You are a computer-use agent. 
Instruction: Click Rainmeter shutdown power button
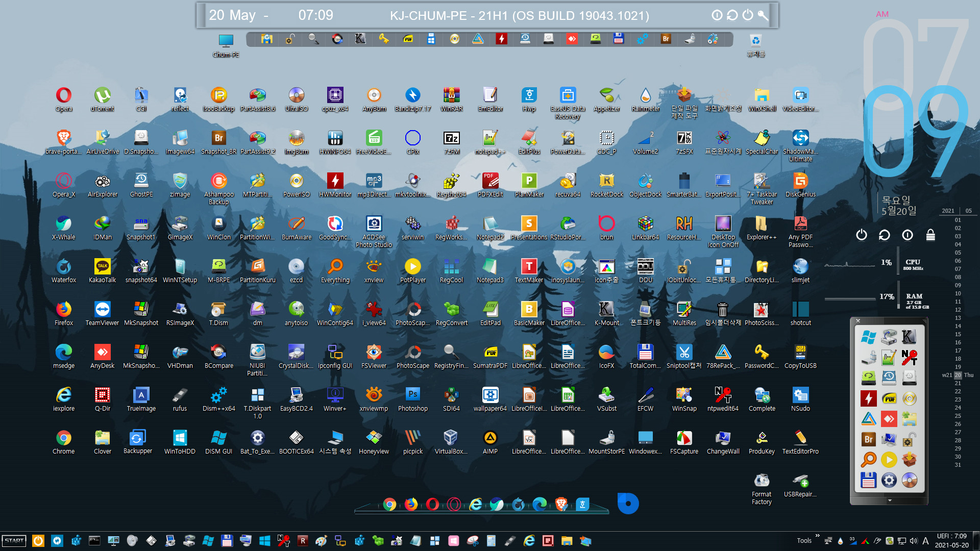(x=862, y=235)
